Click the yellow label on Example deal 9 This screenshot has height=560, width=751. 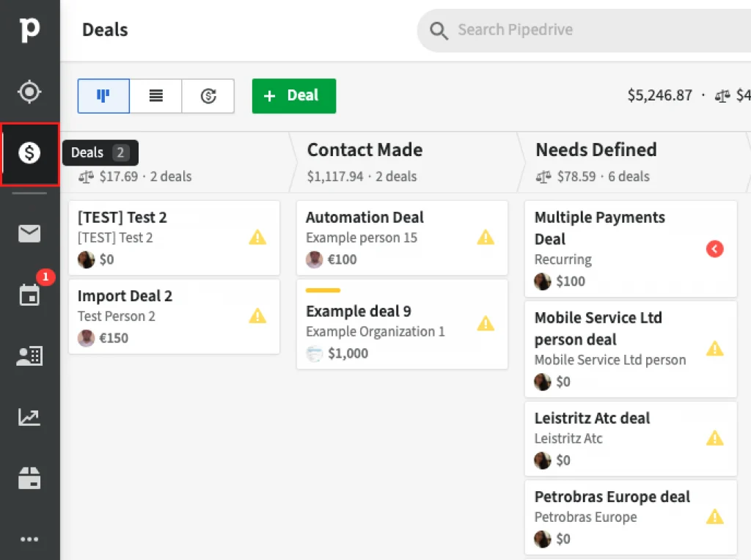pyautogui.click(x=323, y=290)
